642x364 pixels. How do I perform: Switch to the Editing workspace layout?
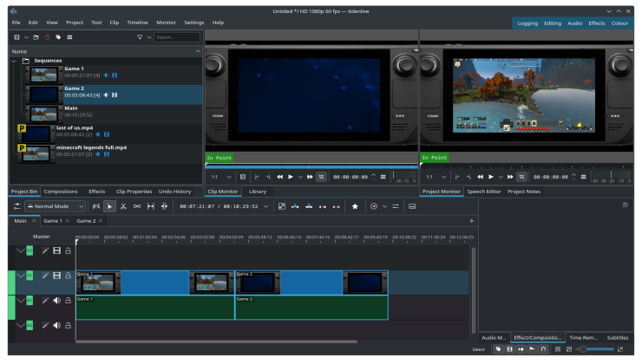tap(553, 23)
